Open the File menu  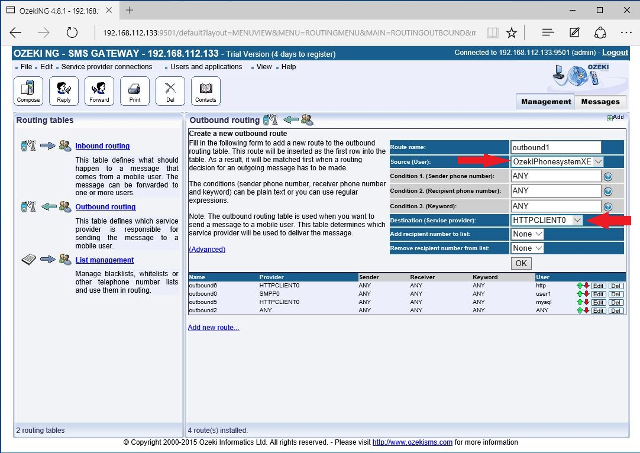(26, 67)
